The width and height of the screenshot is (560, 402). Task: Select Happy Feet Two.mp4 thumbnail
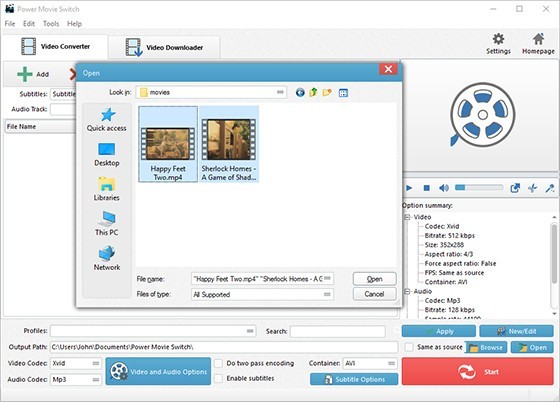pos(168,144)
